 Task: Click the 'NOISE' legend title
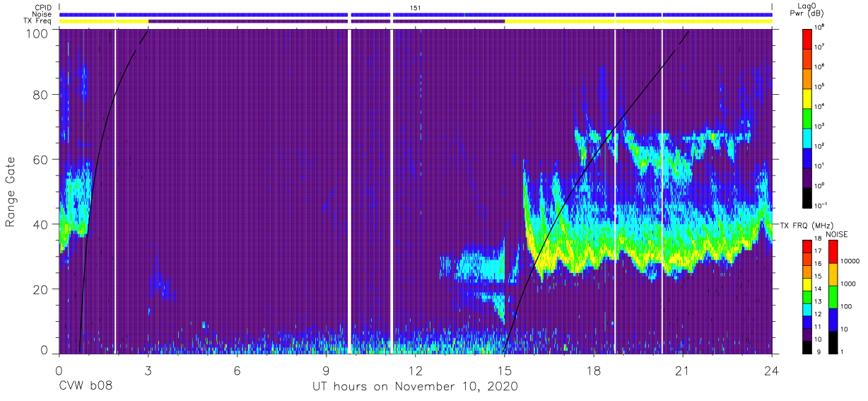tap(836, 233)
